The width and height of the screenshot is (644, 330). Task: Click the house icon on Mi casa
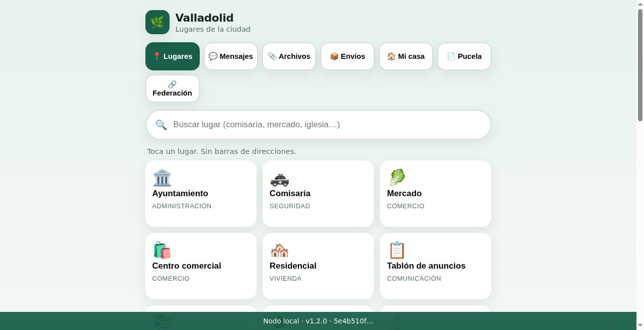(391, 56)
